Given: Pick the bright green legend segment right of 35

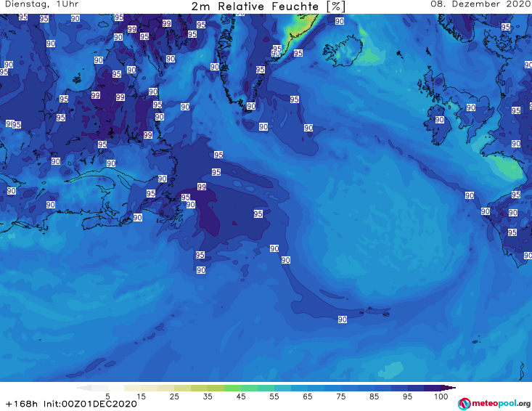Looking at the screenshot, I should click(232, 388).
